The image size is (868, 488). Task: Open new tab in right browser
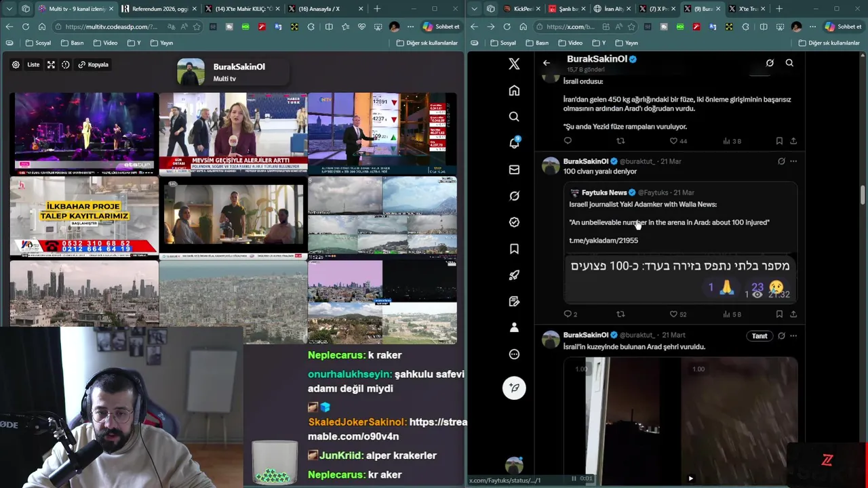click(779, 9)
